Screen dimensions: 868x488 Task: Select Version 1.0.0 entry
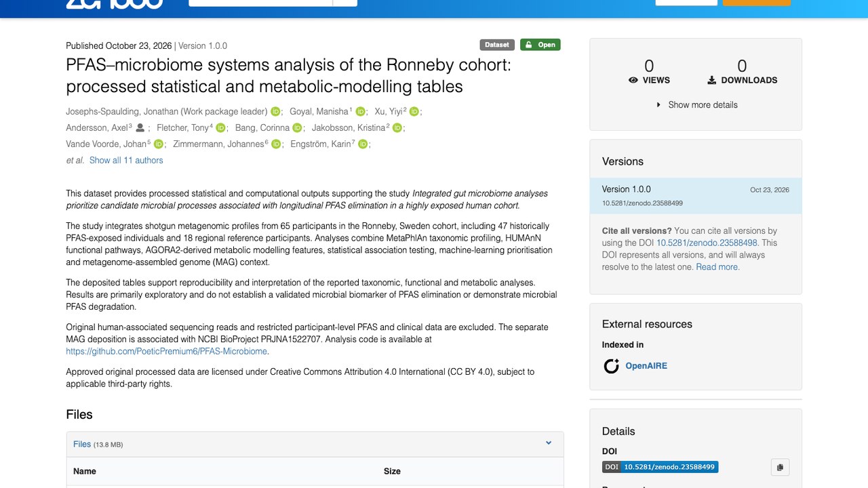[x=696, y=196]
